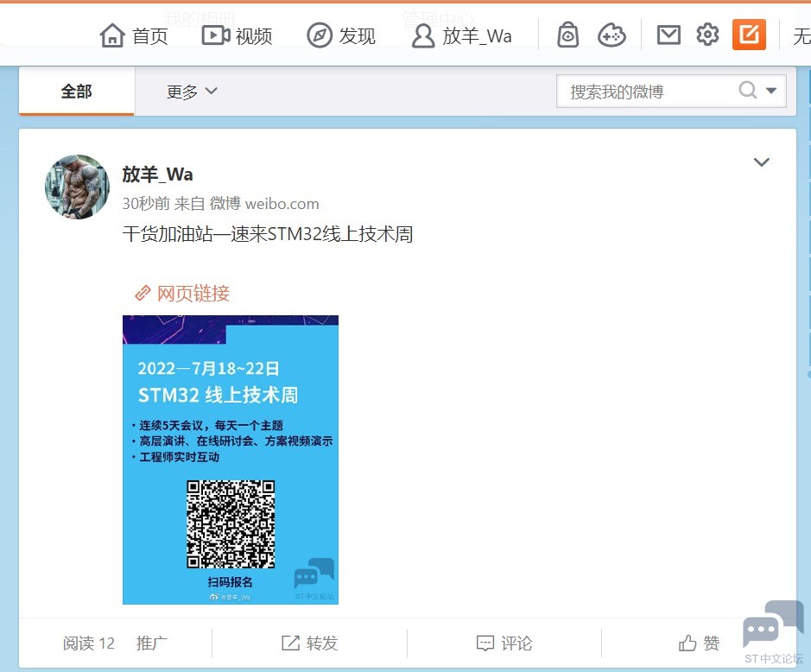Open 放羊_Wa profile from top navigation

pyautogui.click(x=462, y=35)
